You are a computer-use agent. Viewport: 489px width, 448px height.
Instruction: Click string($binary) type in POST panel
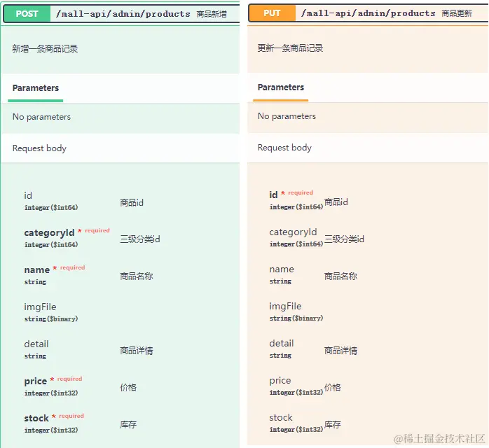pos(51,319)
